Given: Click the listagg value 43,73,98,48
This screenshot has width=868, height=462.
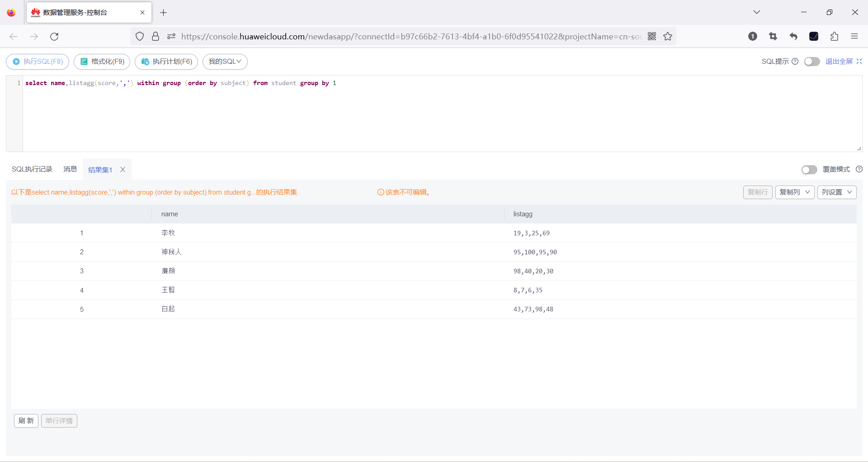Looking at the screenshot, I should (x=533, y=310).
